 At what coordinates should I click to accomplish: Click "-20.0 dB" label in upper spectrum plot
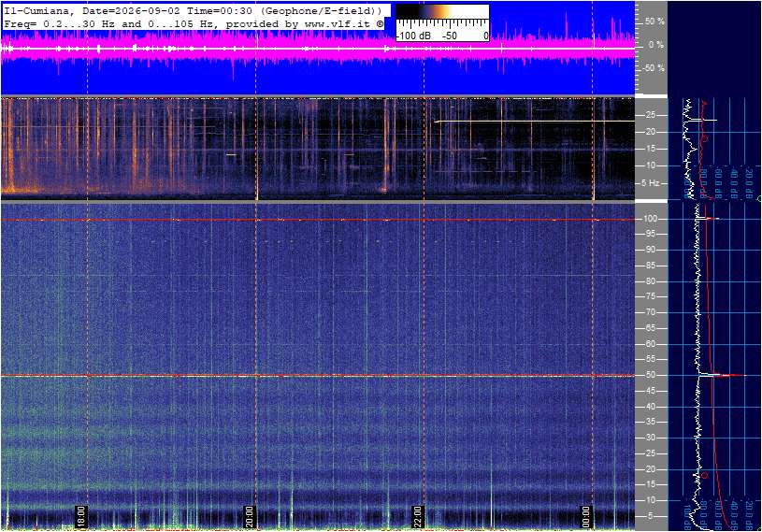[749, 184]
